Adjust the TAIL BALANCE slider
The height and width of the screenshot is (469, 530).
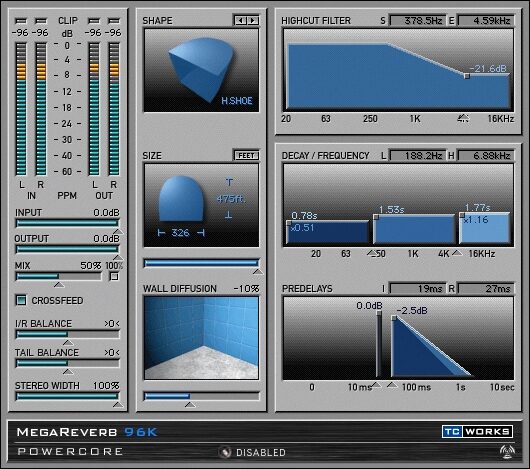pos(67,363)
